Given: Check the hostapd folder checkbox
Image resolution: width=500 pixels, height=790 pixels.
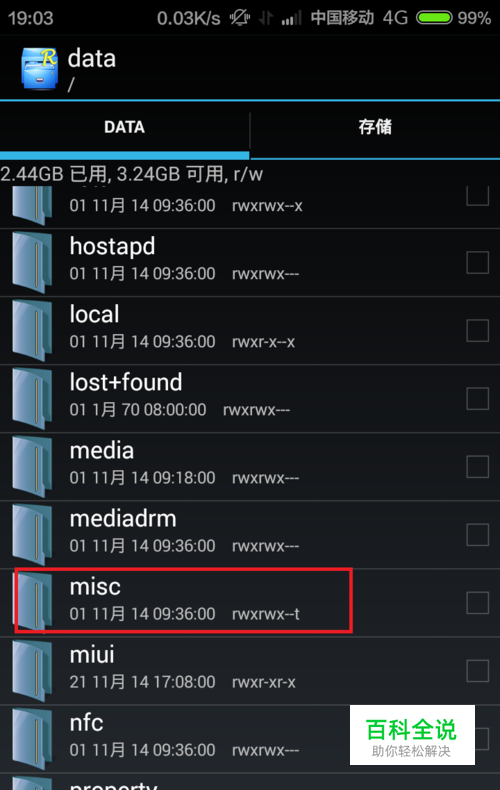Looking at the screenshot, I should (477, 262).
